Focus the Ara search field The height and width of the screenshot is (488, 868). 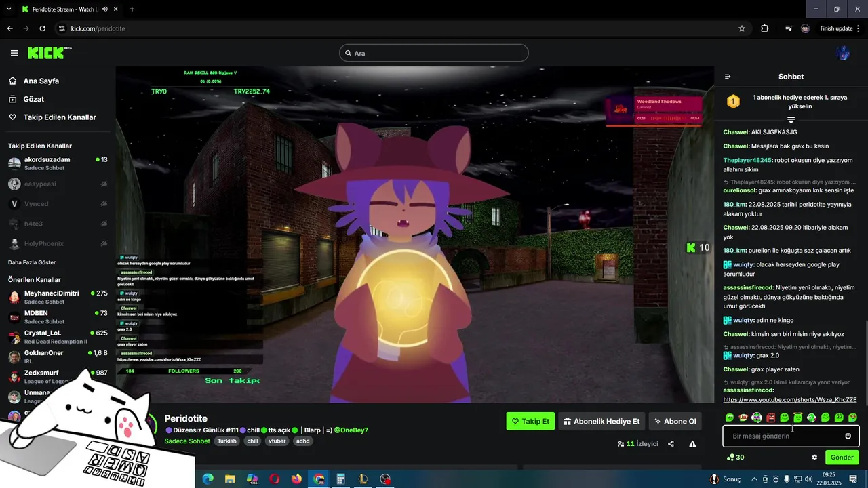tap(434, 53)
